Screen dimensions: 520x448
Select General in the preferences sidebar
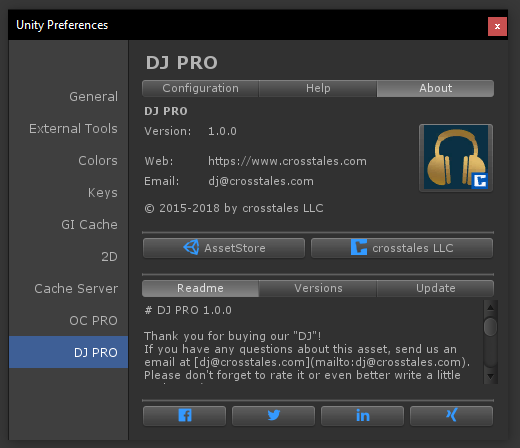coord(68,97)
